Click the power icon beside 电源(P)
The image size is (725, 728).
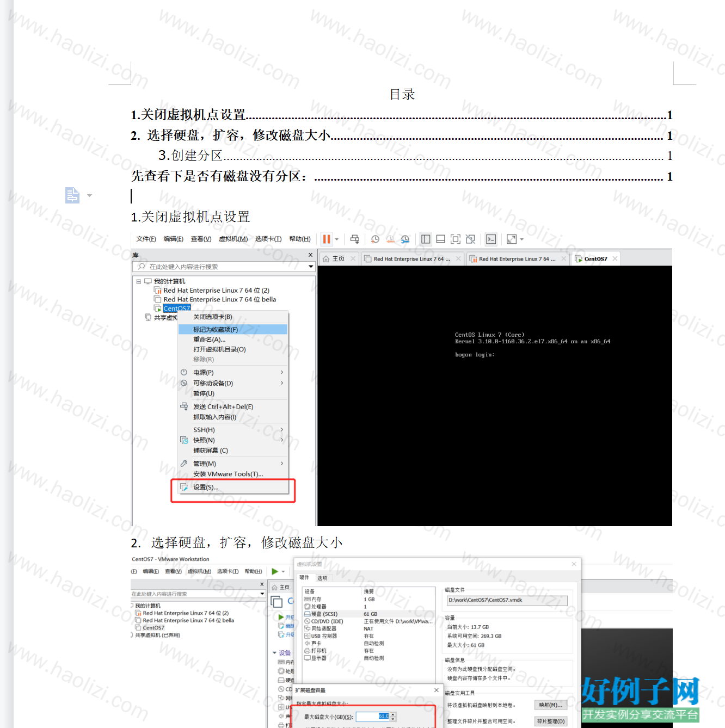tap(184, 372)
